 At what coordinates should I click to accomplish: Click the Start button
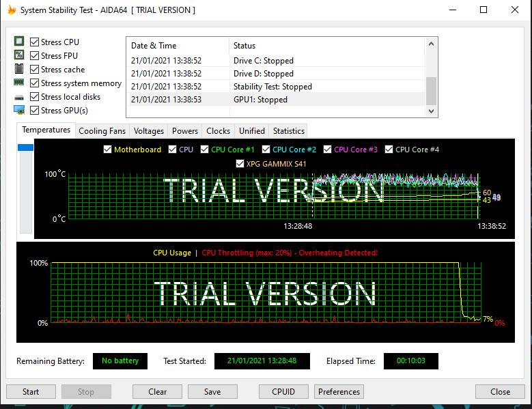[31, 392]
